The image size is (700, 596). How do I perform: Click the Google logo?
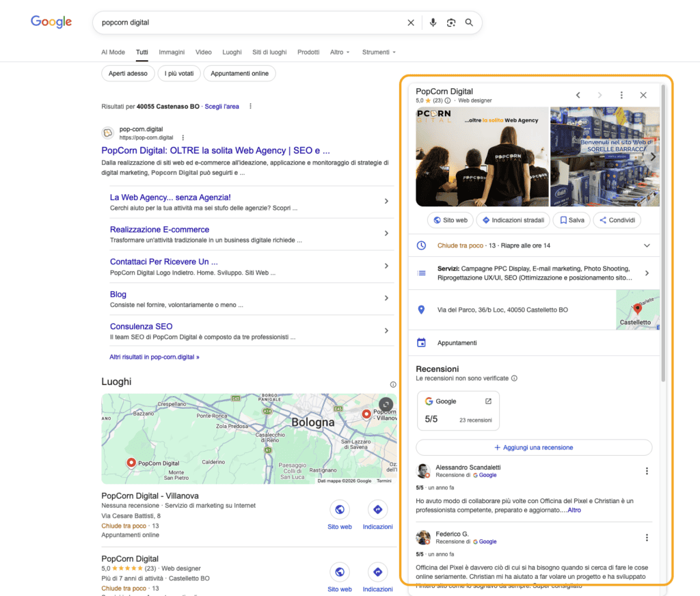[x=51, y=21]
